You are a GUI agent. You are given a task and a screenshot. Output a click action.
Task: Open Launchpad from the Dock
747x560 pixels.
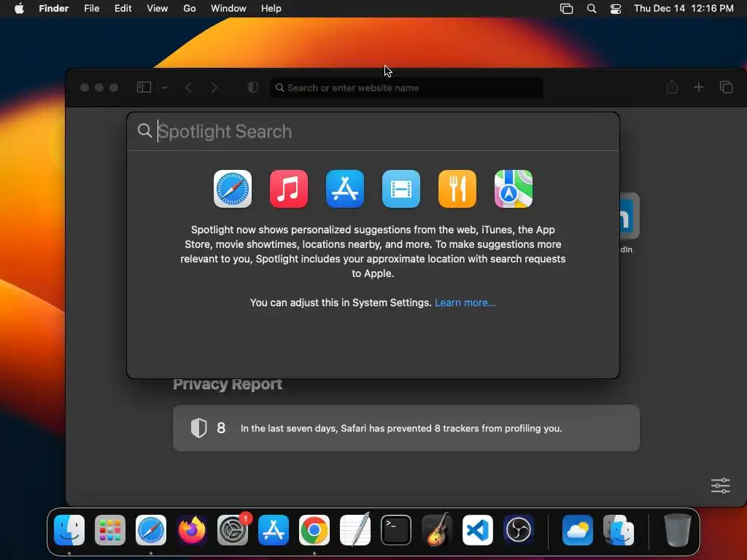tap(110, 530)
